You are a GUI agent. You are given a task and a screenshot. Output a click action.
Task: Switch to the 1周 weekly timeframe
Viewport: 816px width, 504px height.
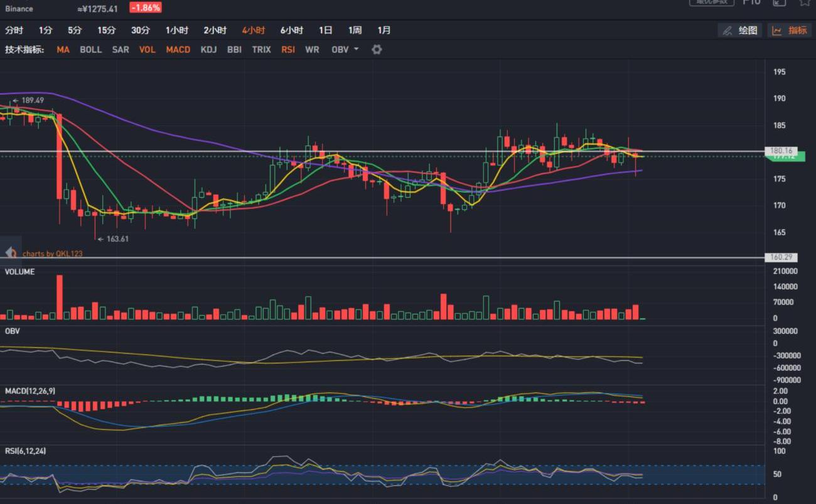click(355, 30)
